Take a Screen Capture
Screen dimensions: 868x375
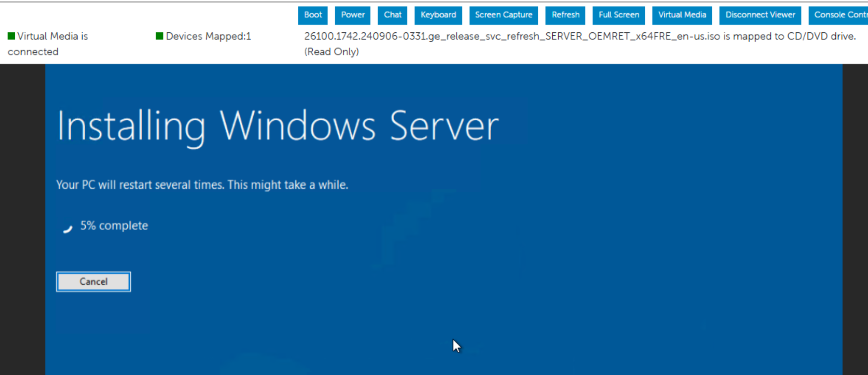pyautogui.click(x=504, y=15)
